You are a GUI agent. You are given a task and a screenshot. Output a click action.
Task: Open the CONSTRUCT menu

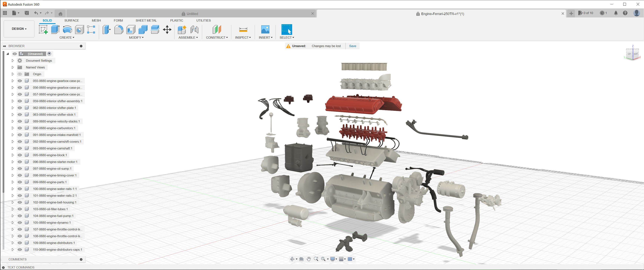[217, 37]
